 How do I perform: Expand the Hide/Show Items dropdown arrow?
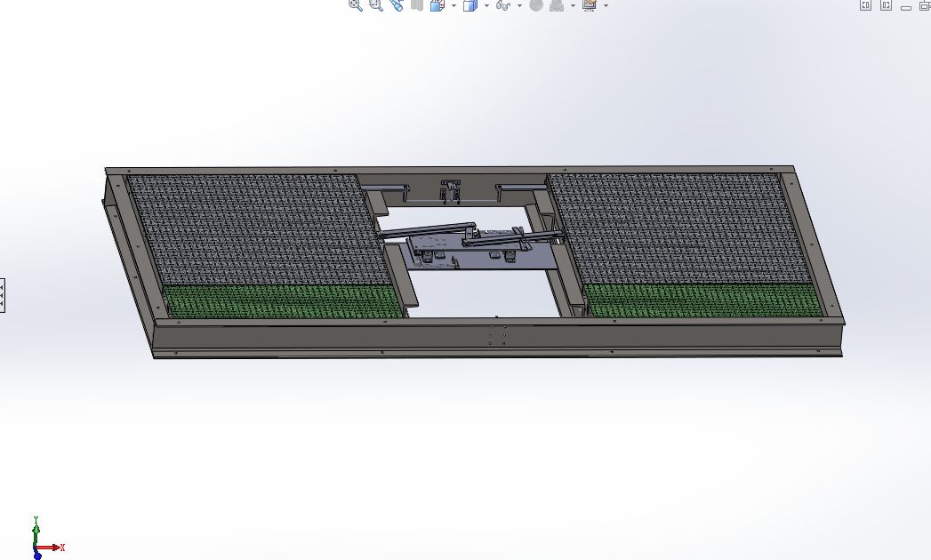pos(519,6)
